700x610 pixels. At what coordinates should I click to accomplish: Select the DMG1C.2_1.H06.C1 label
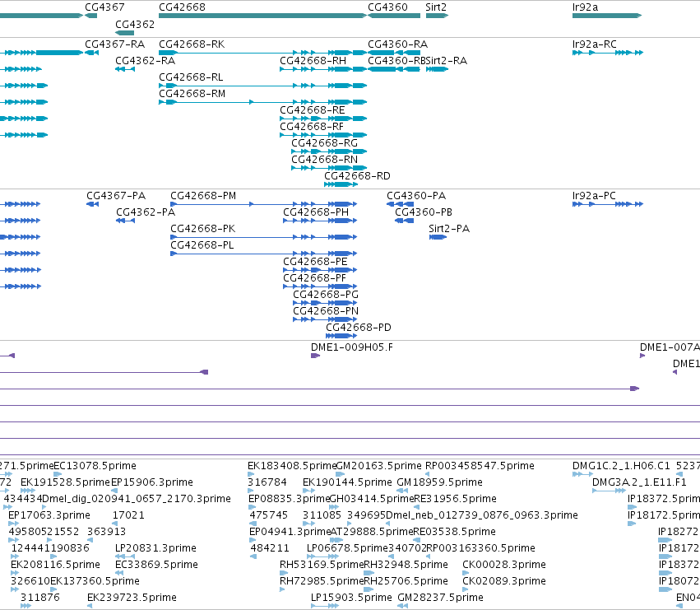pos(621,466)
